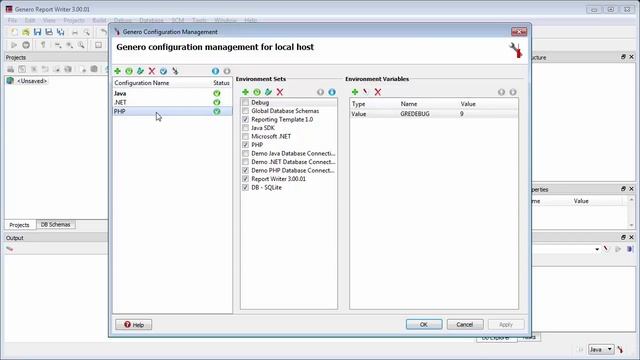The image size is (640, 360).
Task: Check Demo .NET Database Connection
Action: (x=245, y=162)
